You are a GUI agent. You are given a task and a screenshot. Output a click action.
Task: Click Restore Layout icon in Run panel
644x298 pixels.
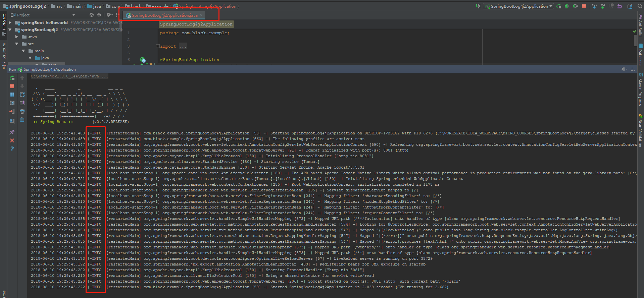click(x=12, y=121)
